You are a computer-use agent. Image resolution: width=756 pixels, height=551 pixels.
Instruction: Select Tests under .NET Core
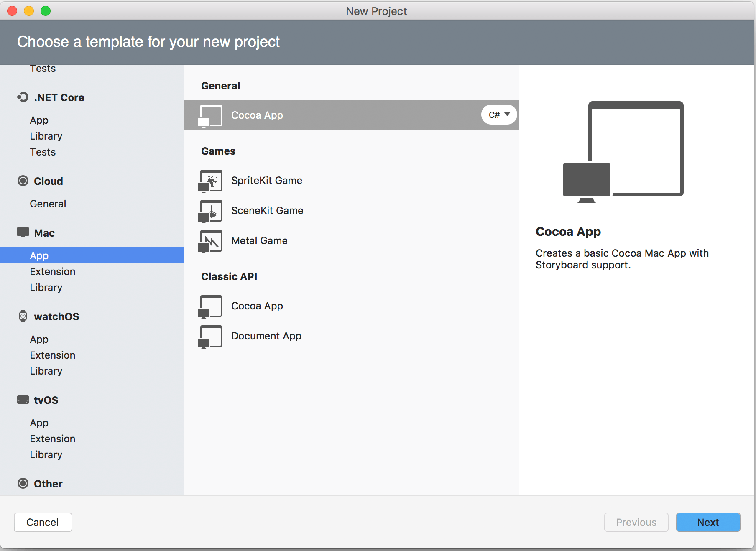pyautogui.click(x=92, y=152)
